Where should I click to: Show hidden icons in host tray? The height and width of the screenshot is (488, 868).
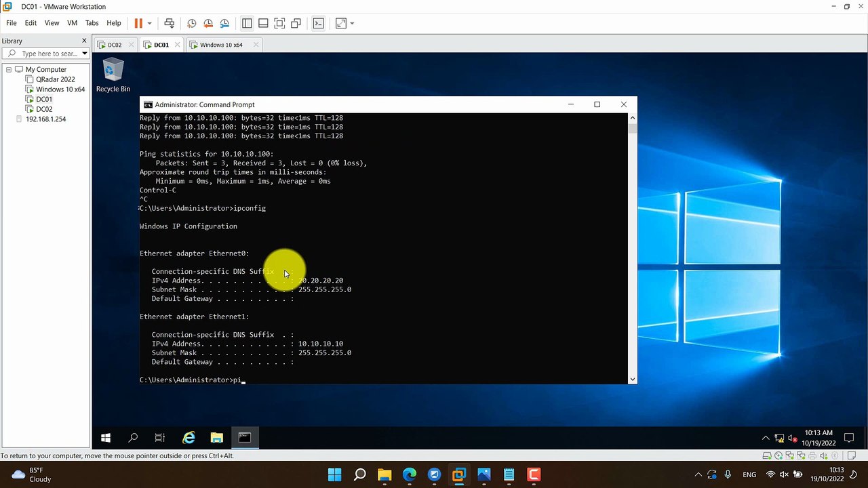pyautogui.click(x=698, y=474)
